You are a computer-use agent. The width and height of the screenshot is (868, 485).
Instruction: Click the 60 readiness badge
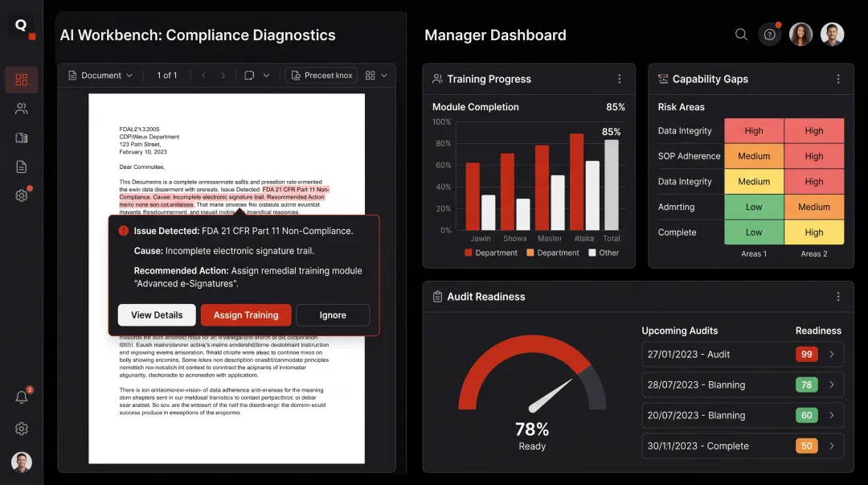coord(807,415)
